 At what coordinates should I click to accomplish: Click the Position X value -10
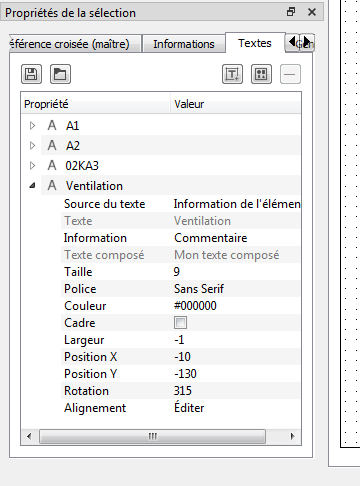pyautogui.click(x=183, y=357)
